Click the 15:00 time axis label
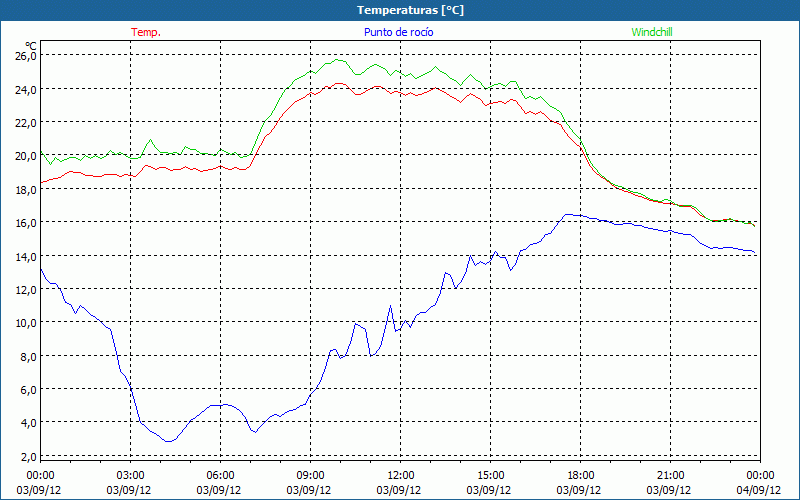Viewport: 800px width, 500px height. 490,476
